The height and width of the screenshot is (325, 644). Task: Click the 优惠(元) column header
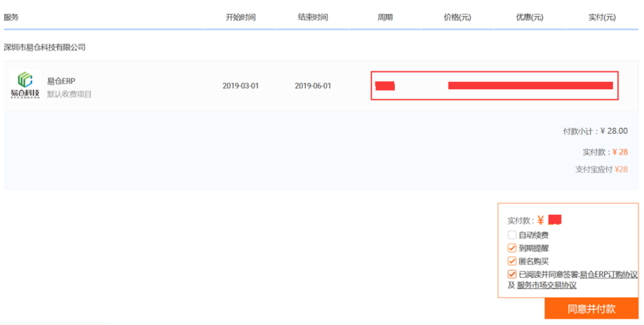529,17
